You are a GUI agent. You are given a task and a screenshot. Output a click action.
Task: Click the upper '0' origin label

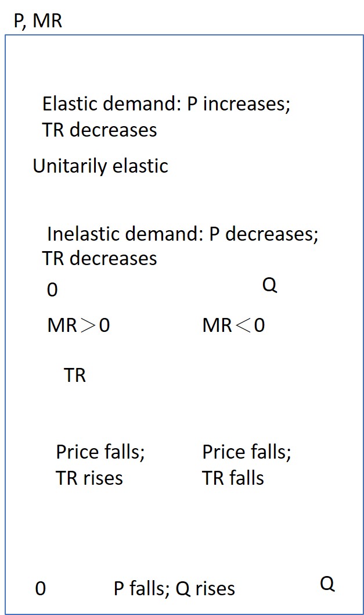(x=52, y=290)
